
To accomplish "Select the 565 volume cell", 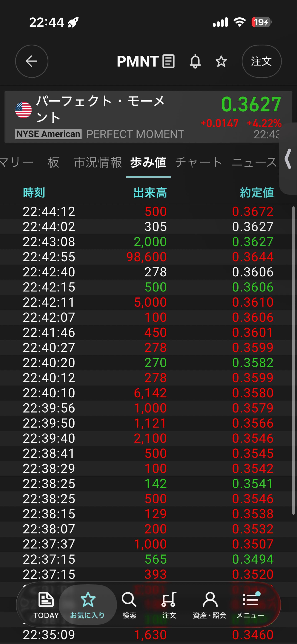I will pos(156,559).
